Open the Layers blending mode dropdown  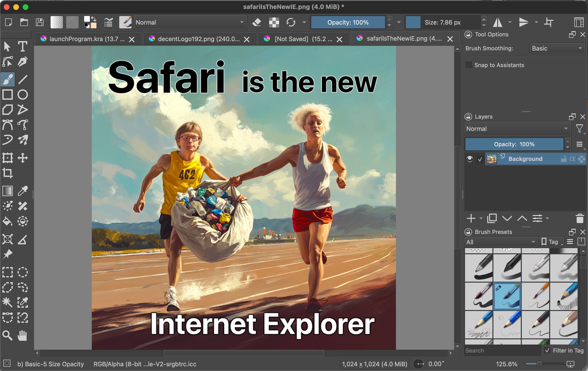[517, 129]
